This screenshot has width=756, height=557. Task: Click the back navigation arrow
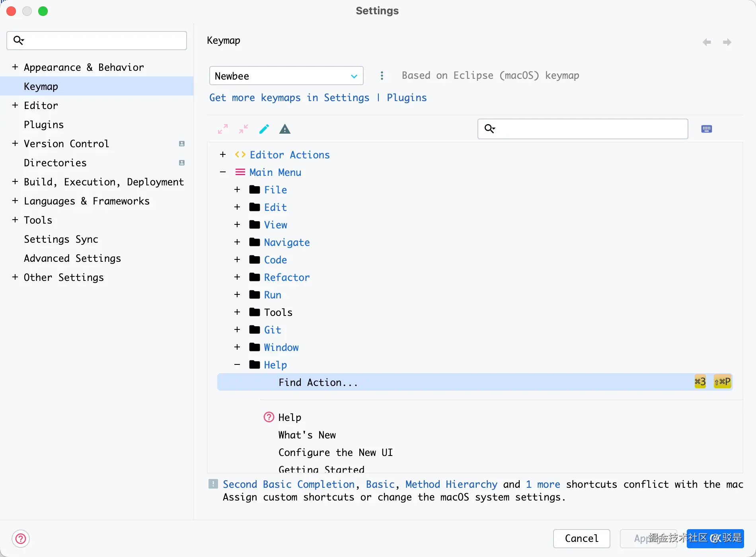click(707, 42)
